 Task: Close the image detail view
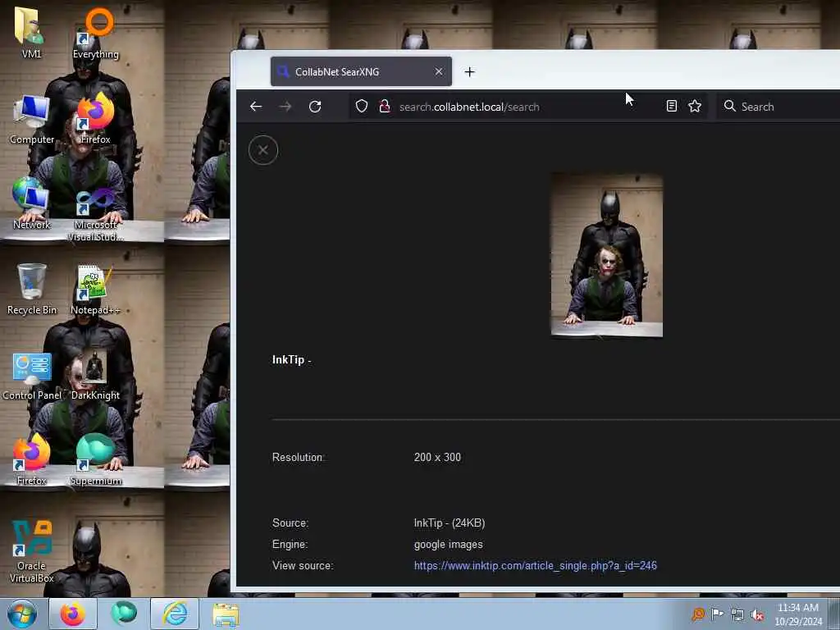[x=263, y=150]
